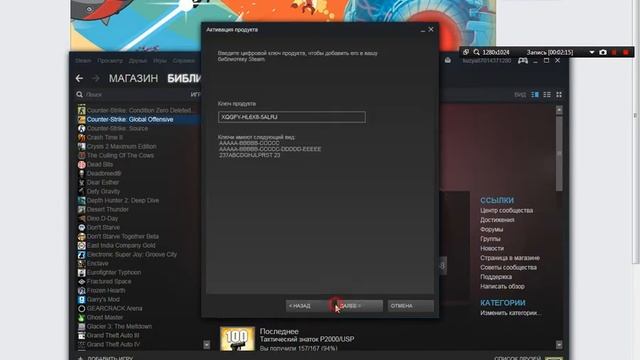640x360 pixels.
Task: Click the ДАЛЕЕ button in activation dialog
Action: 359,306
